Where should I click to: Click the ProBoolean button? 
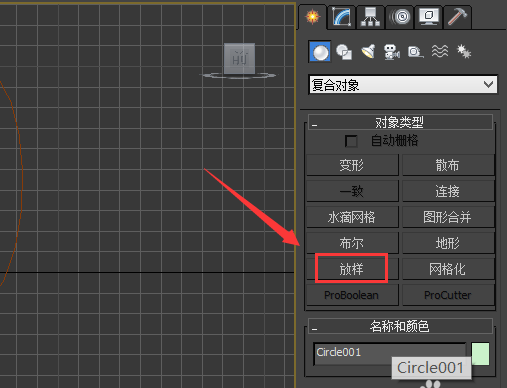pos(352,295)
